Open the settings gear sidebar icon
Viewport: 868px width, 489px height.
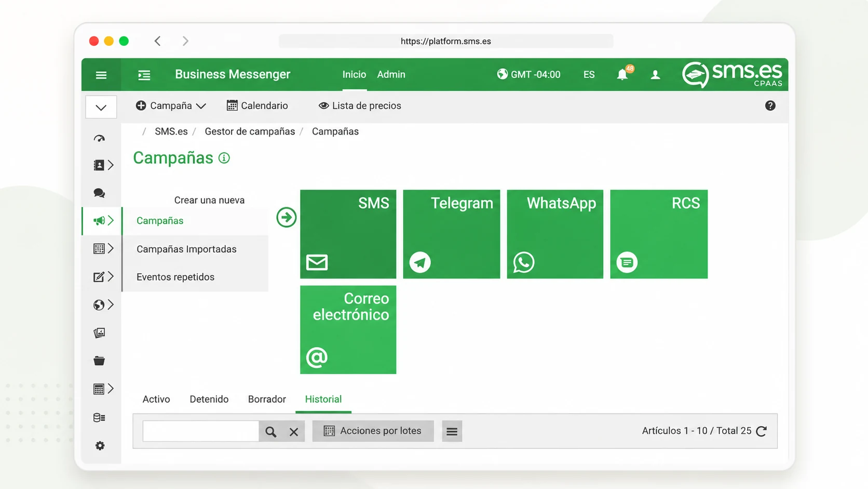[100, 445]
